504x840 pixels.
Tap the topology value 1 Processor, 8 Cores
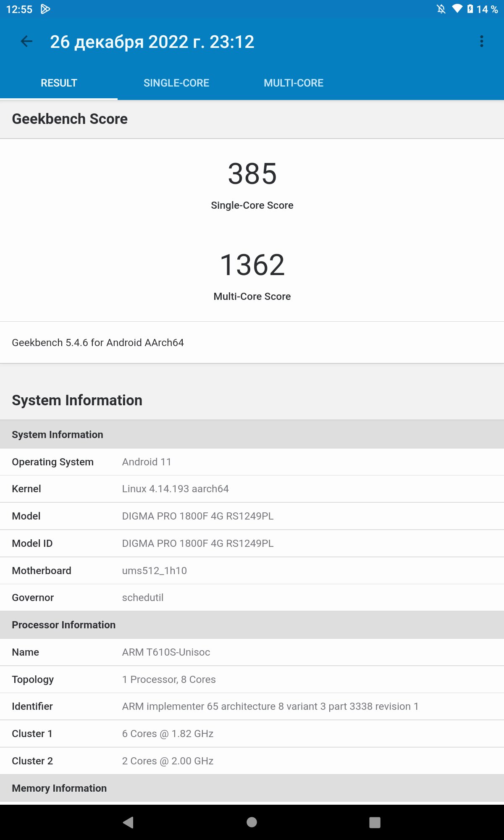click(x=169, y=680)
